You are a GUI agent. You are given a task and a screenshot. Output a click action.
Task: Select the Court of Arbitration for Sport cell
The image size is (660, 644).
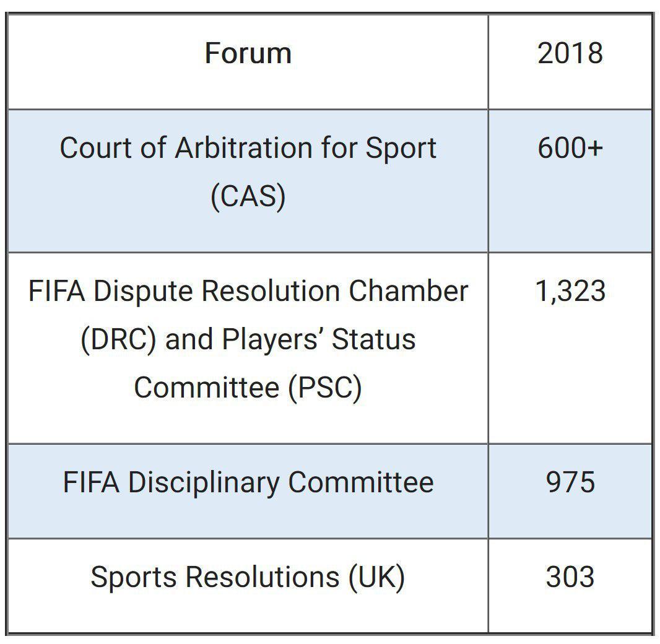pyautogui.click(x=248, y=181)
